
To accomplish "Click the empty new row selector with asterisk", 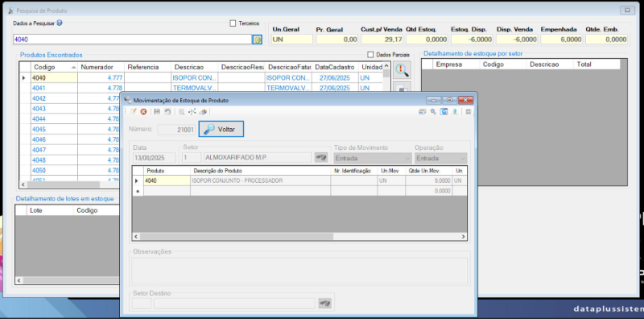I will coord(138,191).
